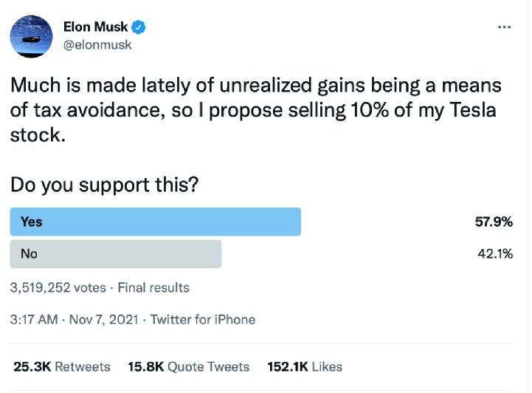Click the 57.9% poll percentage
The height and width of the screenshot is (393, 532).
pyautogui.click(x=494, y=222)
